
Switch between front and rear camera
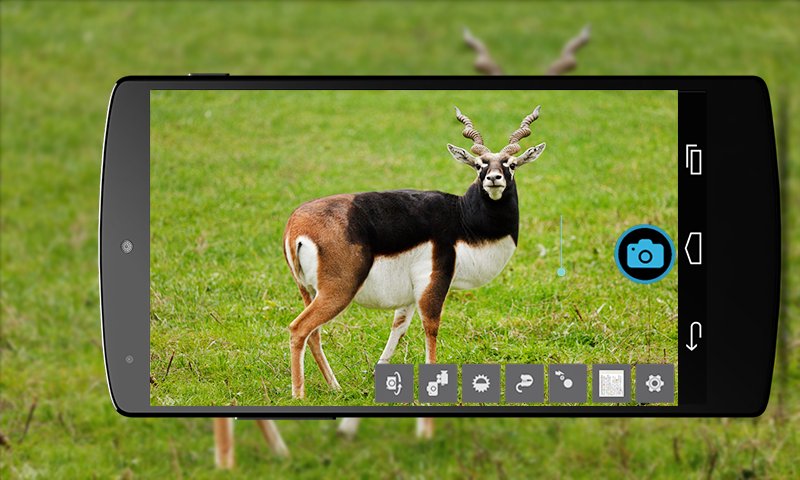[x=394, y=384]
